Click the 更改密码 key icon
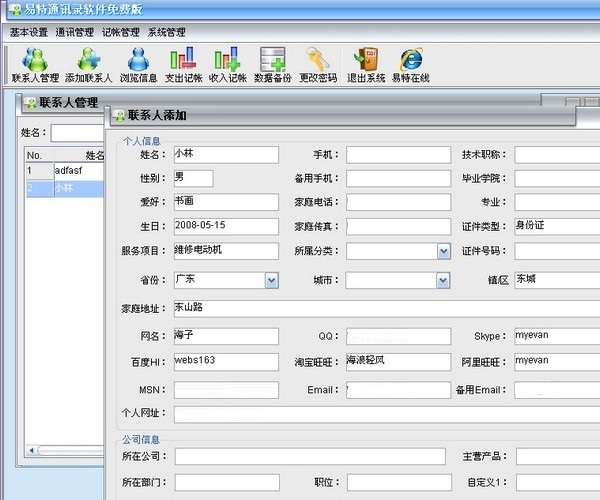 point(318,64)
